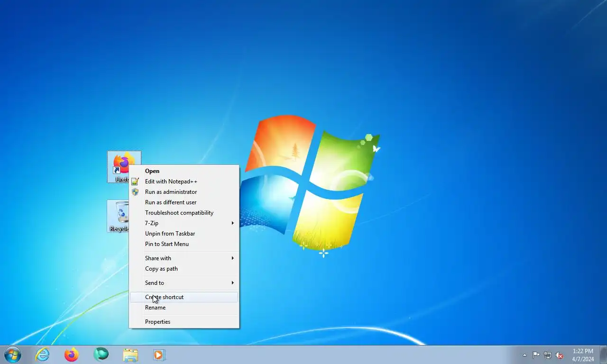The width and height of the screenshot is (607, 364).
Task: Choose Copy as path
Action: point(184,269)
